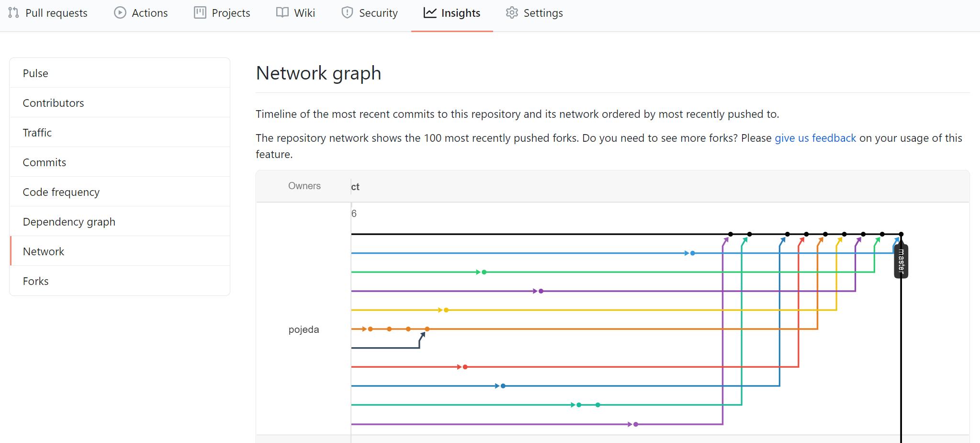The height and width of the screenshot is (443, 980).
Task: Click the pojeda owner name
Action: 304,329
